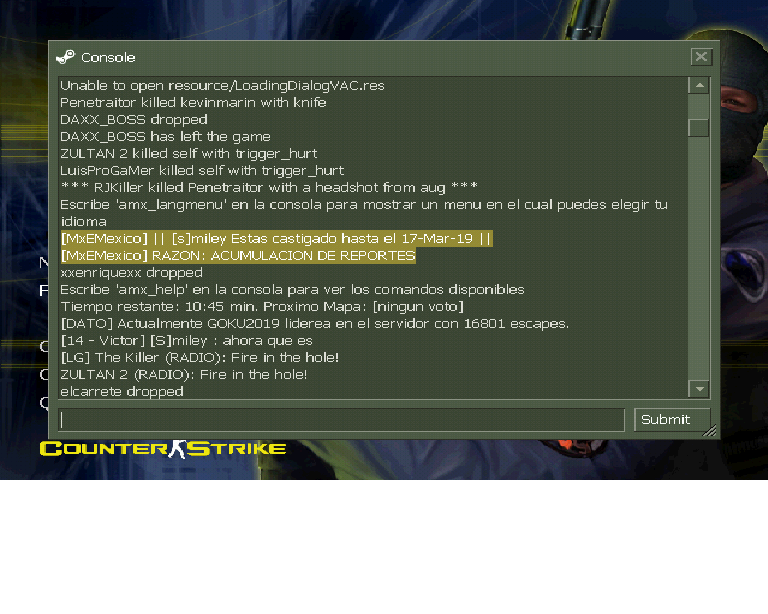Click the elcarrete dropped line
This screenshot has width=768, height=614.
coord(122,391)
